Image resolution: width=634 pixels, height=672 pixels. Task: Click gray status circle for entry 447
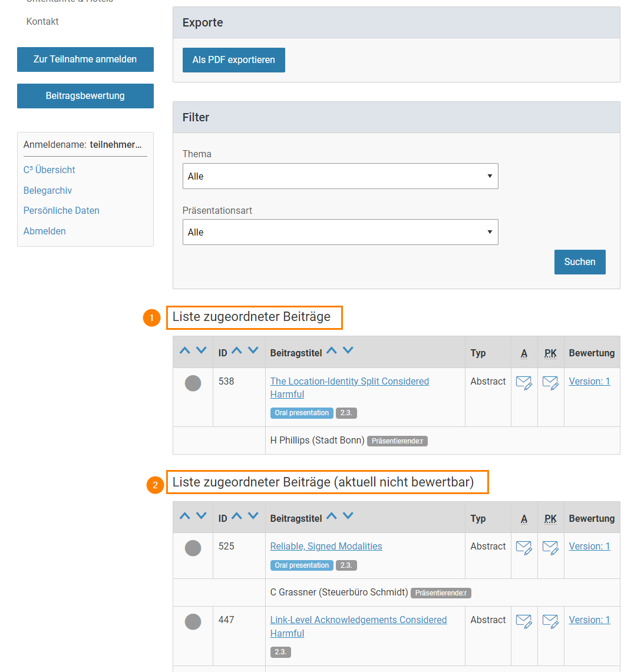193,622
